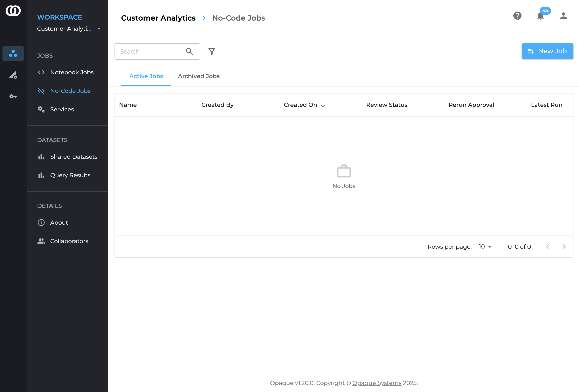Open the user profile icon
This screenshot has height=392, width=579.
click(x=563, y=16)
